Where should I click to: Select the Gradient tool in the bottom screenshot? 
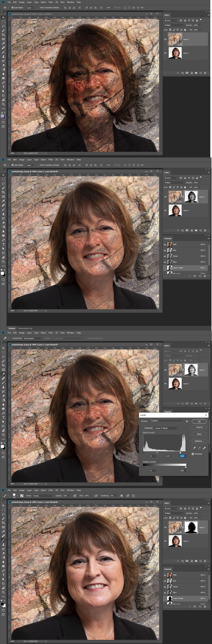pos(3,558)
